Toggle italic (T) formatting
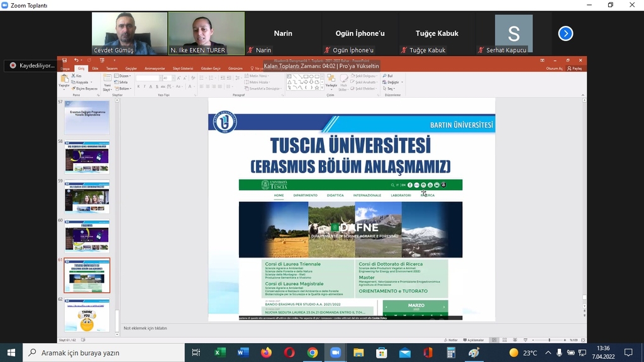Screen dimensions: 644x362 click(x=145, y=86)
